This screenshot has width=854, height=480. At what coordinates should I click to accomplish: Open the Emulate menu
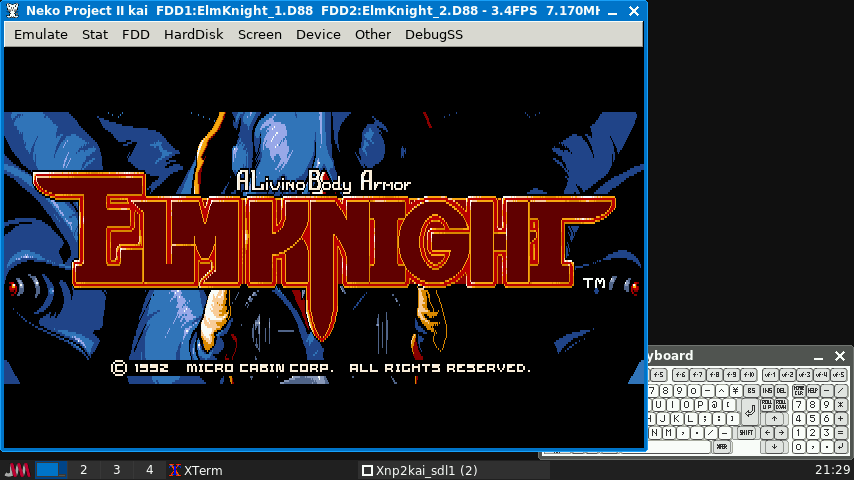pyautogui.click(x=41, y=34)
